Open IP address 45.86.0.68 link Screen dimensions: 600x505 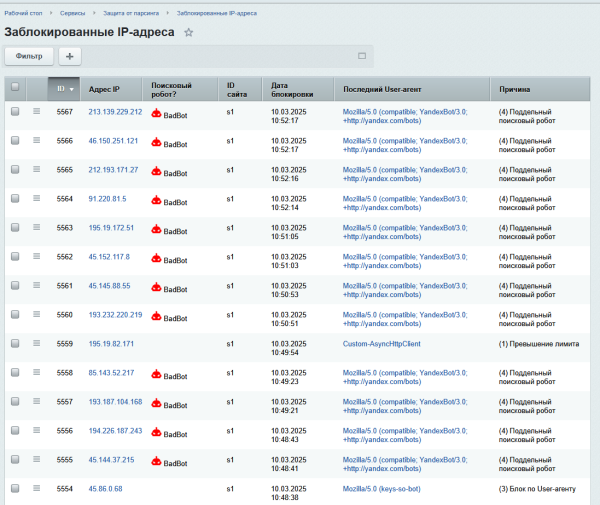pos(105,489)
